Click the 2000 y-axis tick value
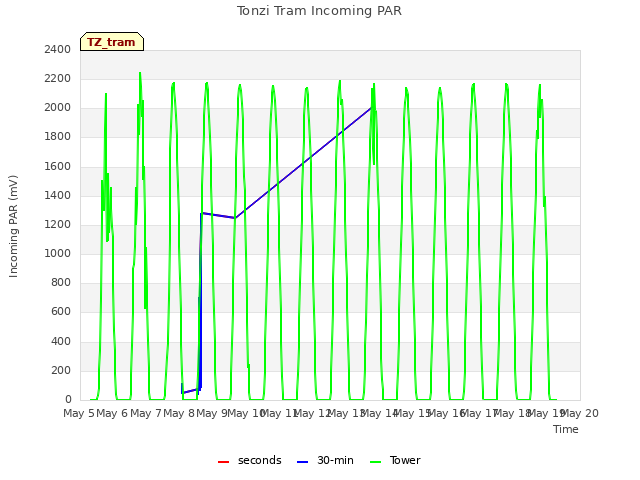 click(x=58, y=108)
